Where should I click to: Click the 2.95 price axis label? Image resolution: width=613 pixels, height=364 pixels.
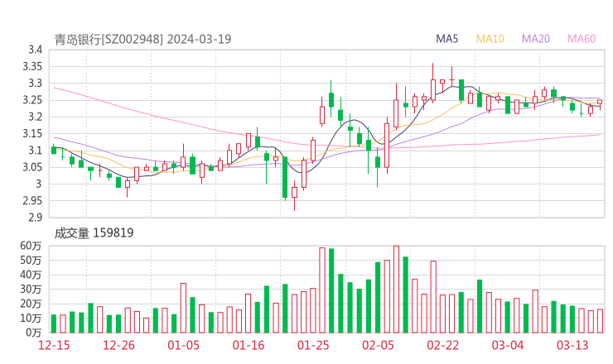[x=32, y=201]
